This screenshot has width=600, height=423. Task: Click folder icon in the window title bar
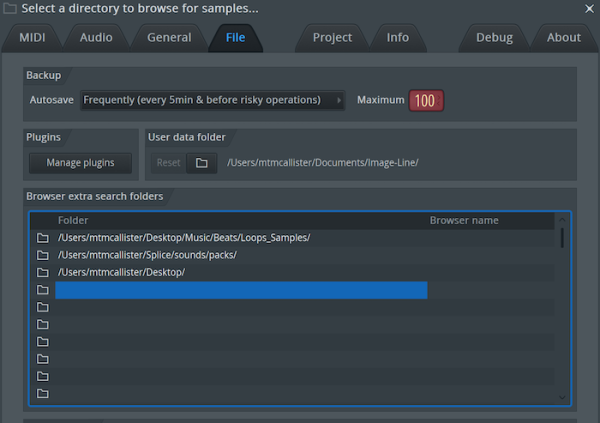coord(10,8)
